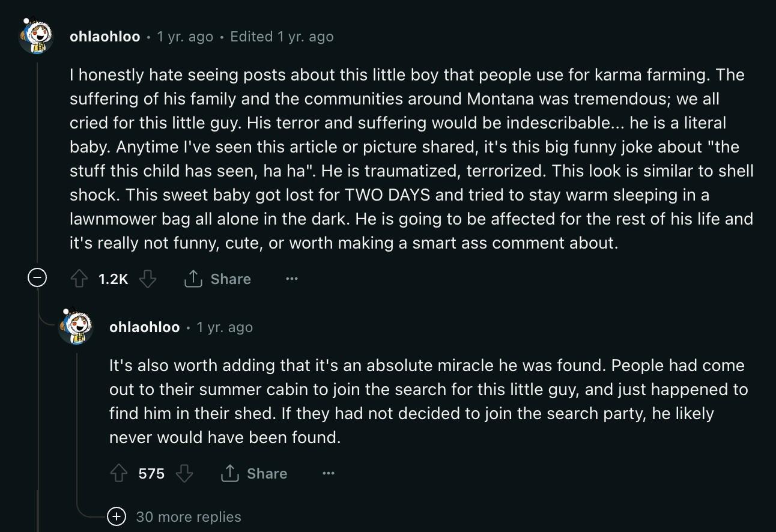The height and width of the screenshot is (532, 776).
Task: Visit ohlaohloo's profile from reply username
Action: (145, 327)
